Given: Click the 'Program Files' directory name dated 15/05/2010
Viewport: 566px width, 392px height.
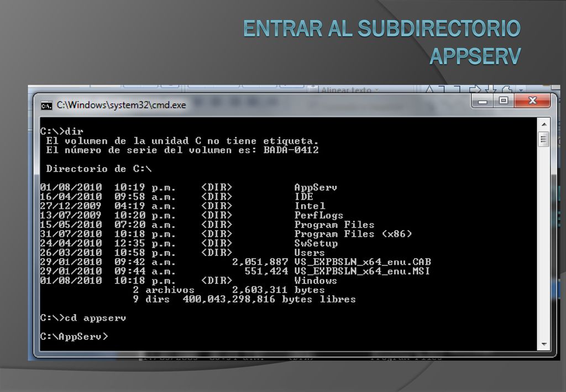Looking at the screenshot, I should (x=334, y=224).
